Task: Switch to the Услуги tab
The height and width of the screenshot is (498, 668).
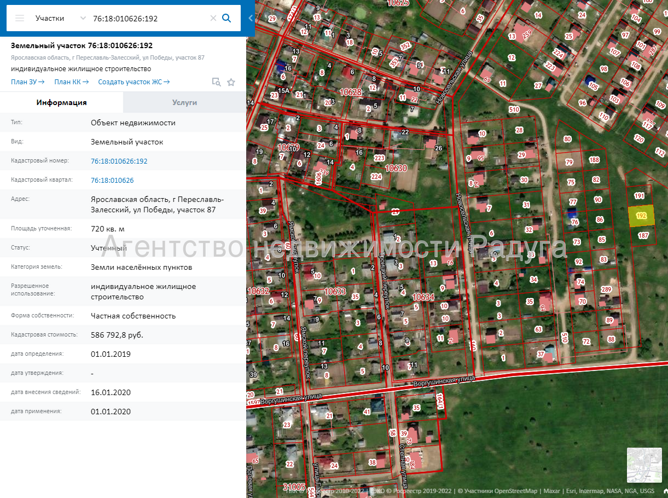Action: click(184, 103)
